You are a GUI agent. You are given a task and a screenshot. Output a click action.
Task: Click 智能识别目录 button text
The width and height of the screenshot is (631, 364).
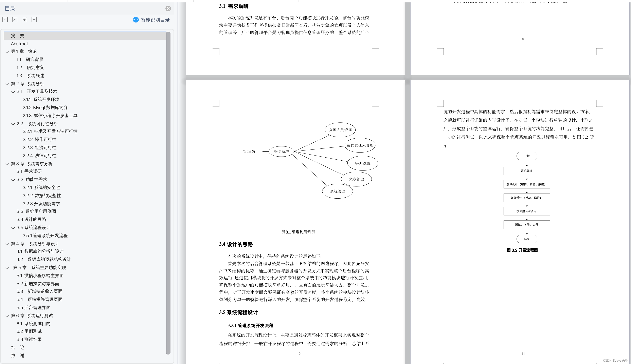155,20
